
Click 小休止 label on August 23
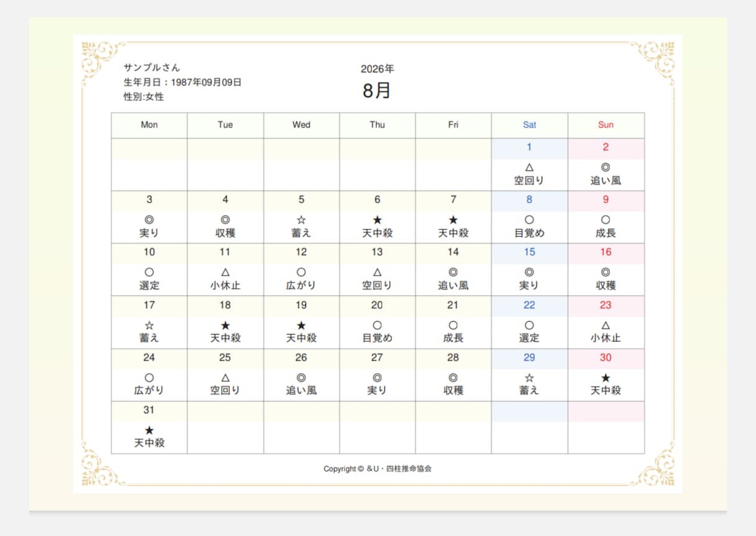pyautogui.click(x=605, y=338)
